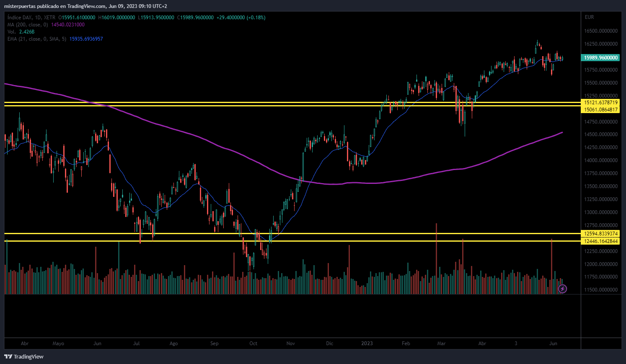The image size is (626, 364).
Task: Click the Ago label on time axis
Action: coord(173,343)
